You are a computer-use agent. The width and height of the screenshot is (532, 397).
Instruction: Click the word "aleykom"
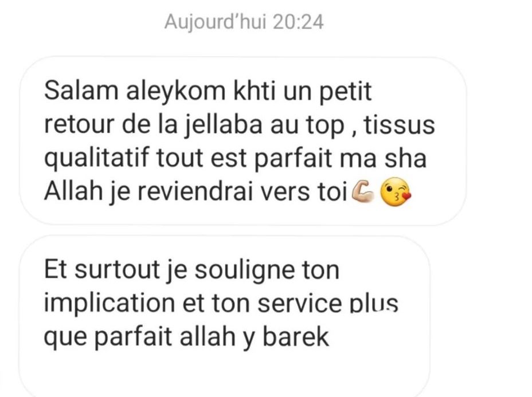click(176, 92)
